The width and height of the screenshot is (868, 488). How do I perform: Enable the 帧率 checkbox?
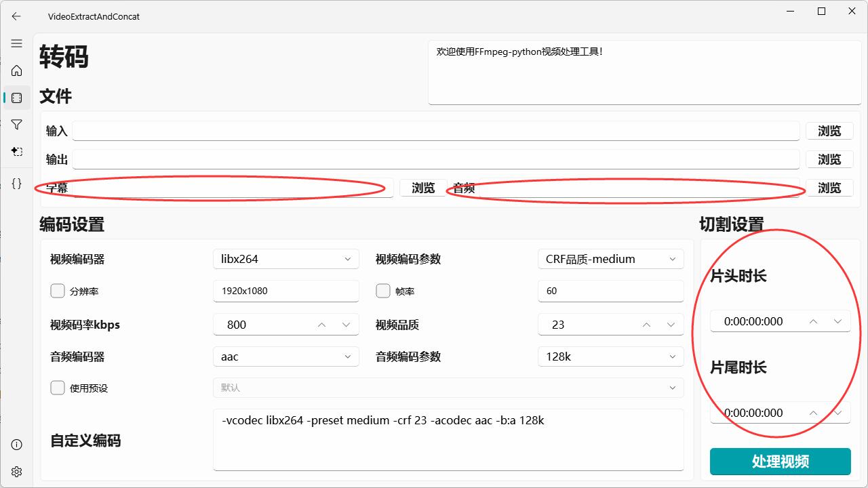[382, 291]
